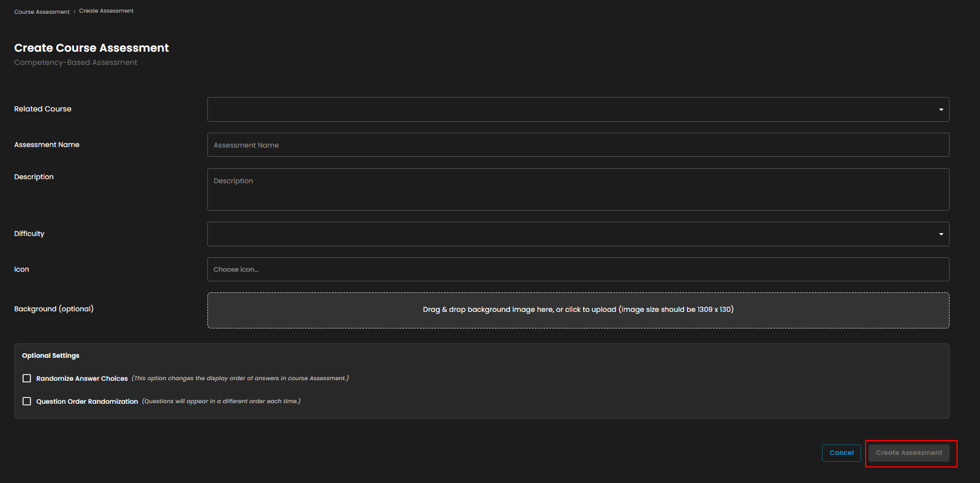Image resolution: width=980 pixels, height=483 pixels.
Task: Select the Create Assessment breadcrumb item
Action: 106,11
